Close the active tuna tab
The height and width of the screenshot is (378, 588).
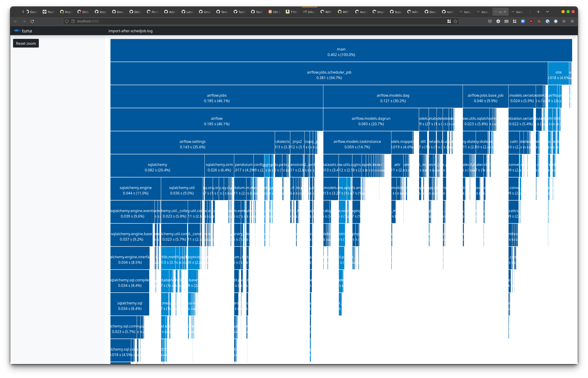pos(505,12)
